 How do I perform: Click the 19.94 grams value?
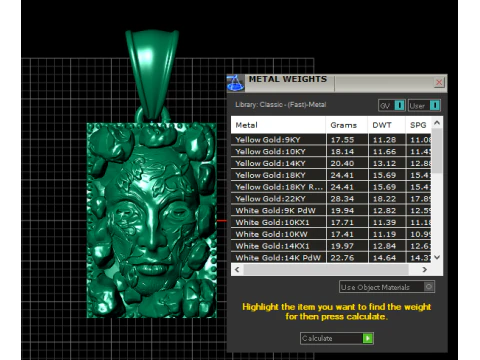pos(342,211)
